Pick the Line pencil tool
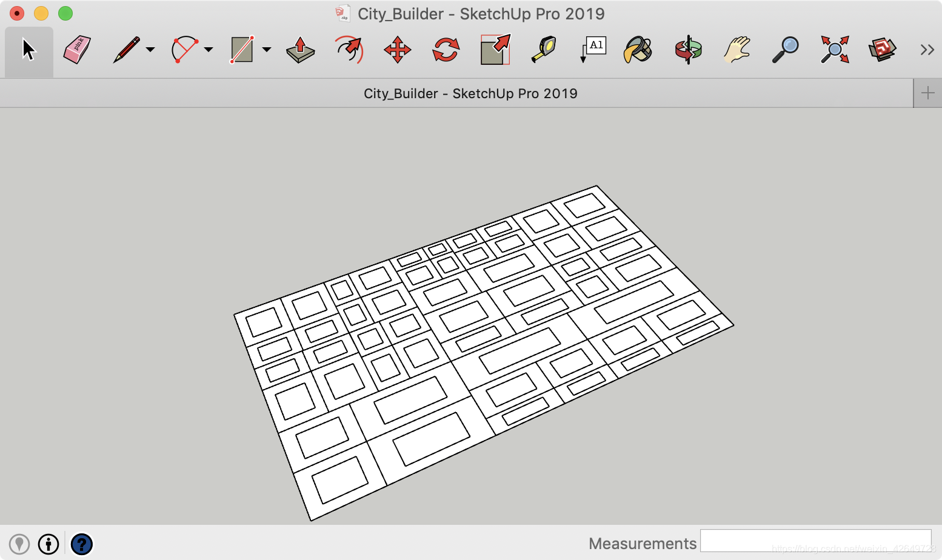942x560 pixels. point(126,50)
